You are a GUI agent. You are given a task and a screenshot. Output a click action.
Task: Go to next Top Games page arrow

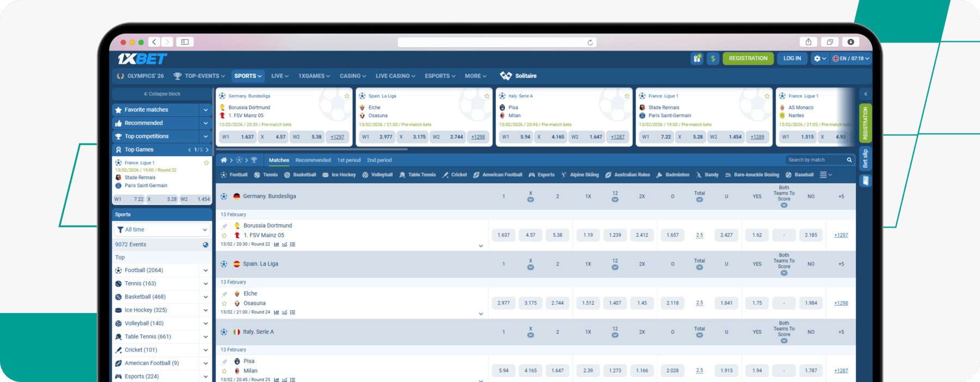207,150
